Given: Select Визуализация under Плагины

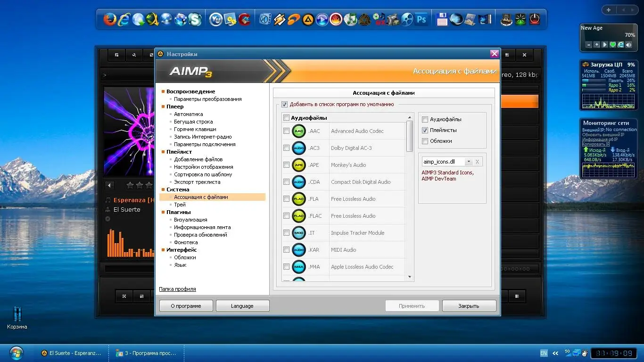Looking at the screenshot, I should pyautogui.click(x=190, y=219).
